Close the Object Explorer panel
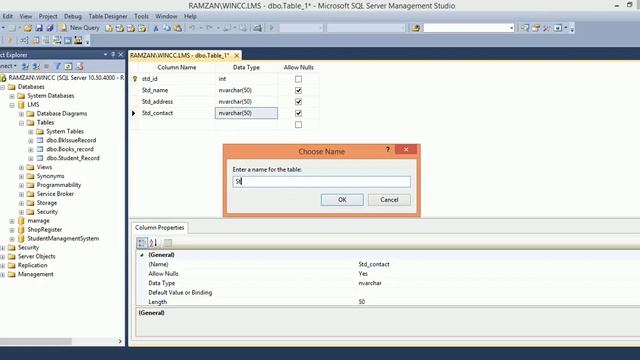The height and width of the screenshot is (360, 640). point(121,54)
